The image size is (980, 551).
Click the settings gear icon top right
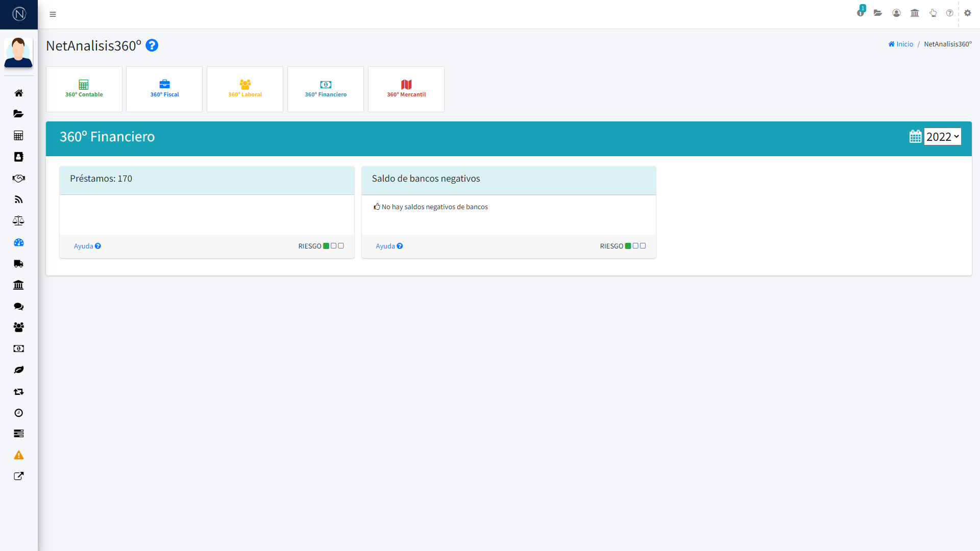click(967, 13)
